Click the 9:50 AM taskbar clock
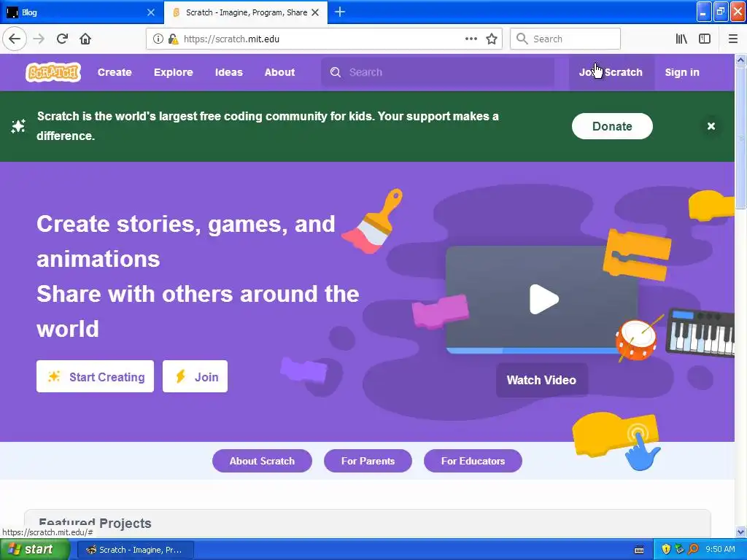The width and height of the screenshot is (747, 560). click(720, 549)
